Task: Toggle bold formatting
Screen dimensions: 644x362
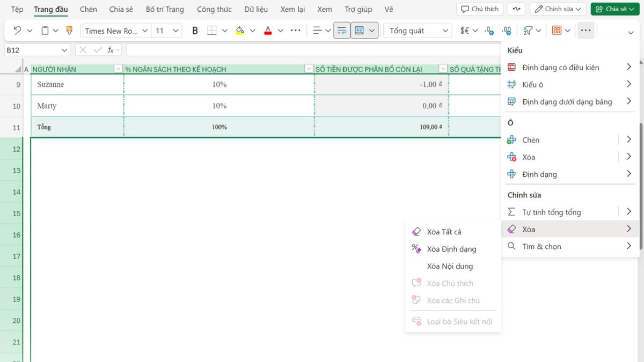Action: (195, 31)
